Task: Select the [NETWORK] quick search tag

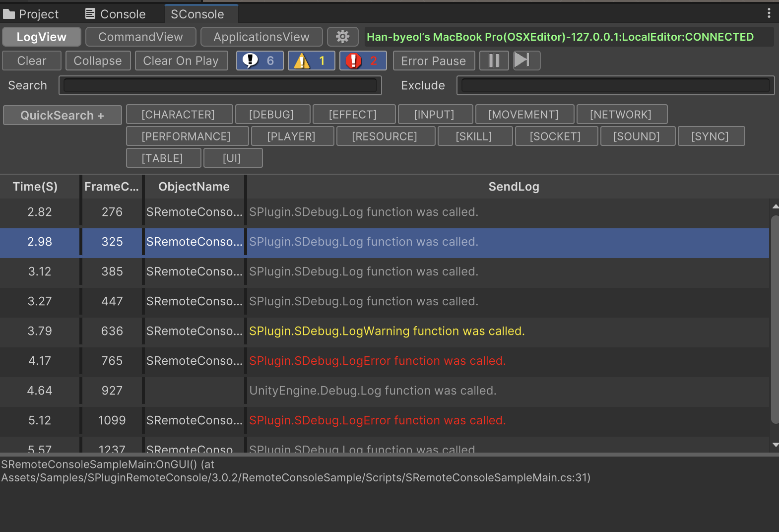Action: point(621,114)
